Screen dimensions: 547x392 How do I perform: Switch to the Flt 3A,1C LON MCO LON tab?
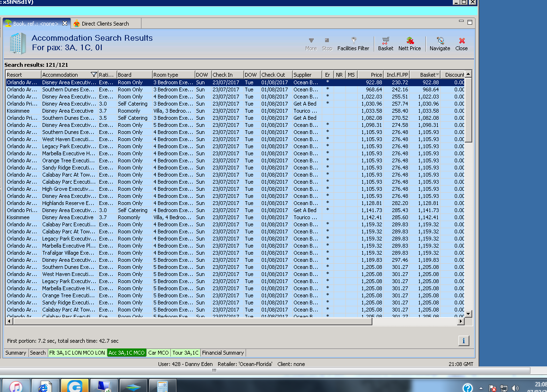click(77, 353)
